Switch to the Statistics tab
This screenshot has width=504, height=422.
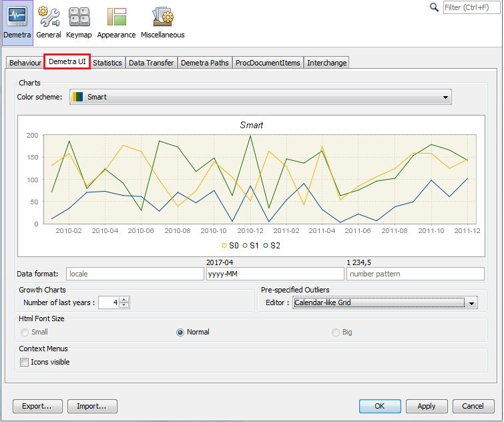[x=107, y=63]
